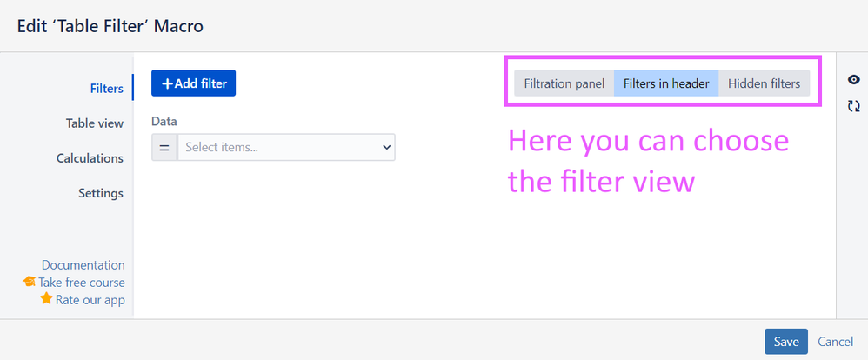
Task: Go to the Calculations tab
Action: (90, 158)
